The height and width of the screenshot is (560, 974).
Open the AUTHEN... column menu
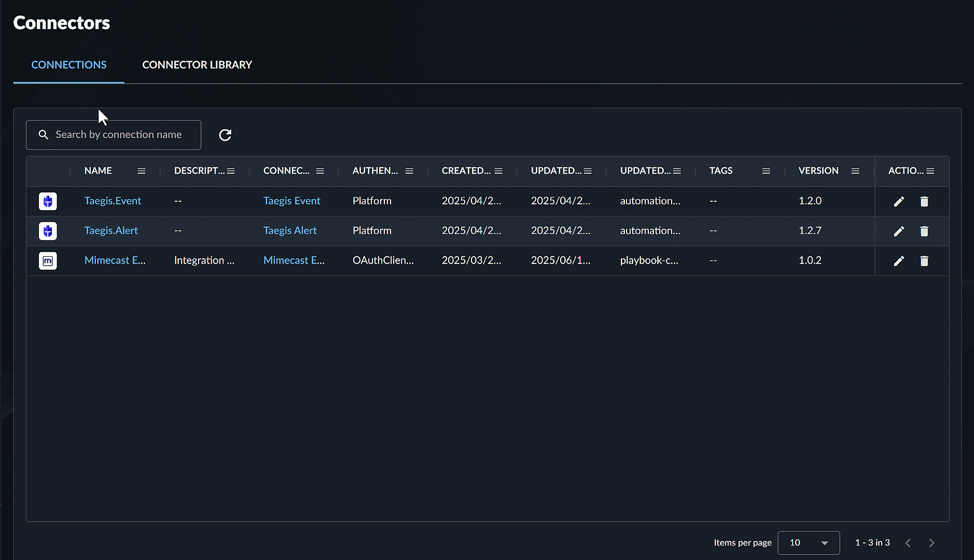click(x=409, y=171)
